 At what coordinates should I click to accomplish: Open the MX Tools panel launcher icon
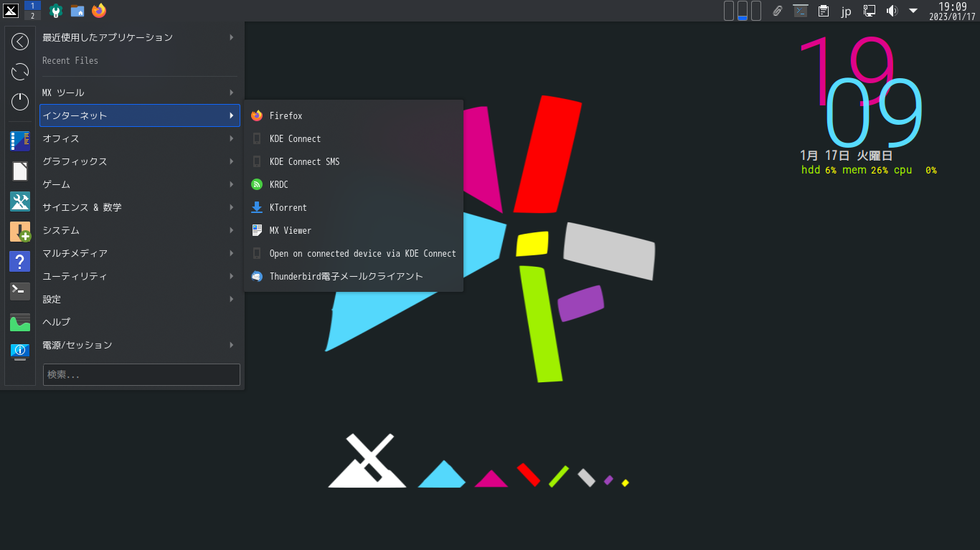pyautogui.click(x=55, y=11)
